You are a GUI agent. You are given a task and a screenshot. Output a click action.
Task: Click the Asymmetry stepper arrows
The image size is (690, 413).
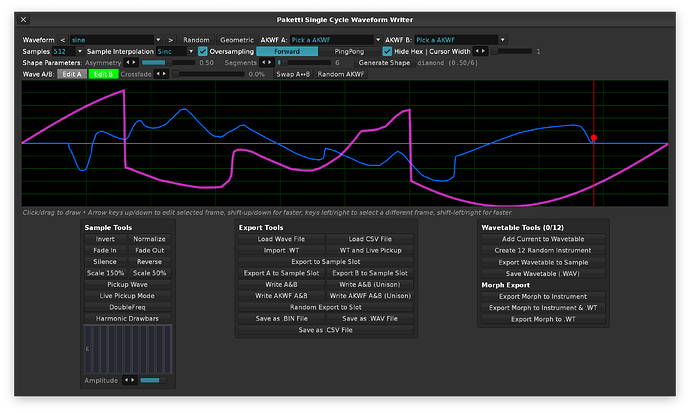[x=133, y=62]
